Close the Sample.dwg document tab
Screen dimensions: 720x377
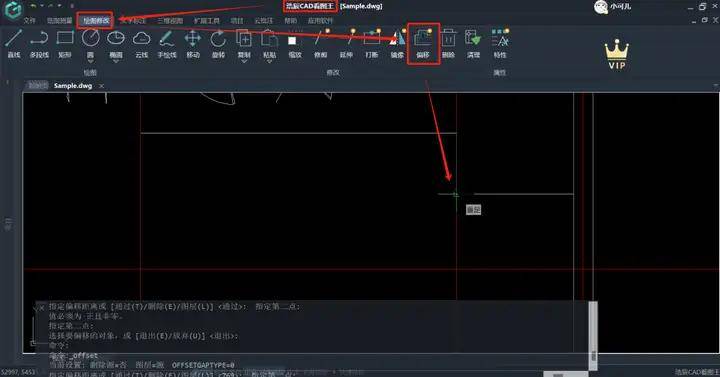click(101, 86)
